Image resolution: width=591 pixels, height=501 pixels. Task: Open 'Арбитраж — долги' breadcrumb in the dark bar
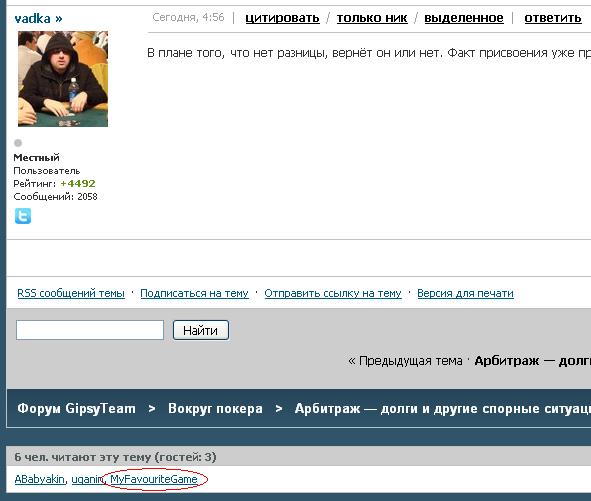(x=442, y=408)
